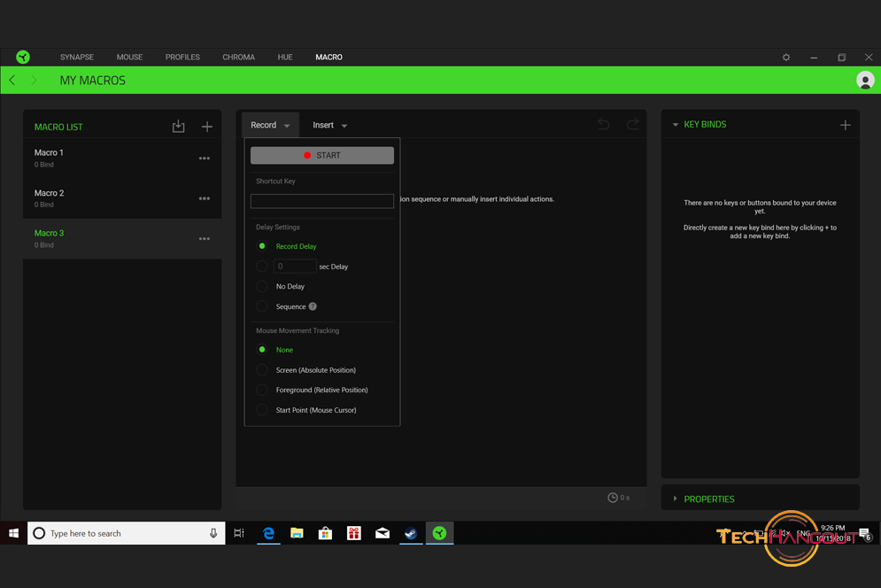Expand the Properties panel
This screenshot has height=588, width=881.
pos(676,499)
